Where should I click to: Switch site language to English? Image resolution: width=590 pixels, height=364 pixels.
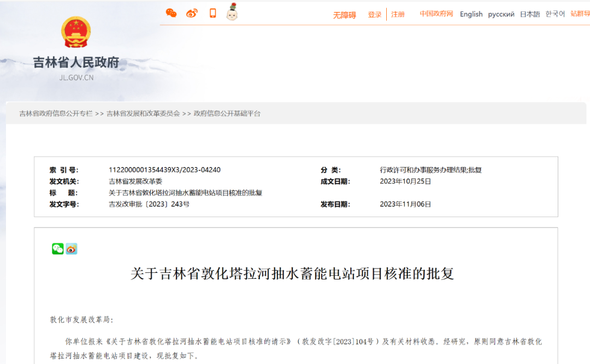tap(471, 14)
